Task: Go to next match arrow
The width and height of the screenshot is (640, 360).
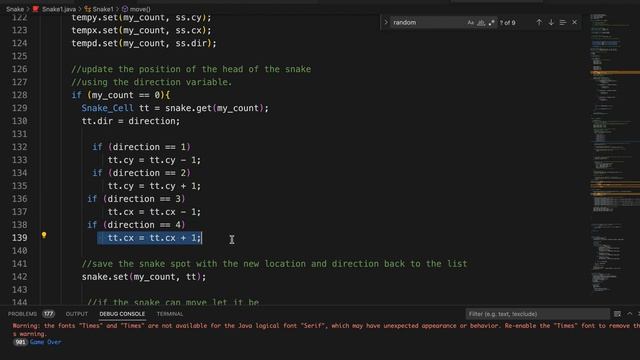Action: [551, 23]
